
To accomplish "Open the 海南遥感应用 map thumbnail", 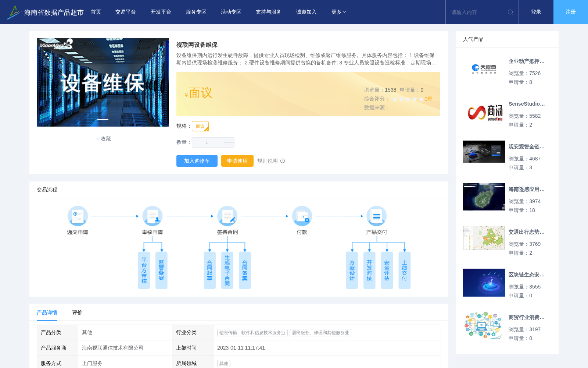I will (x=484, y=197).
